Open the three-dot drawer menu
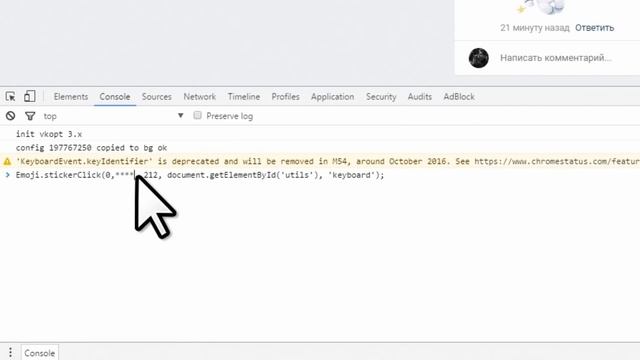 [10, 353]
